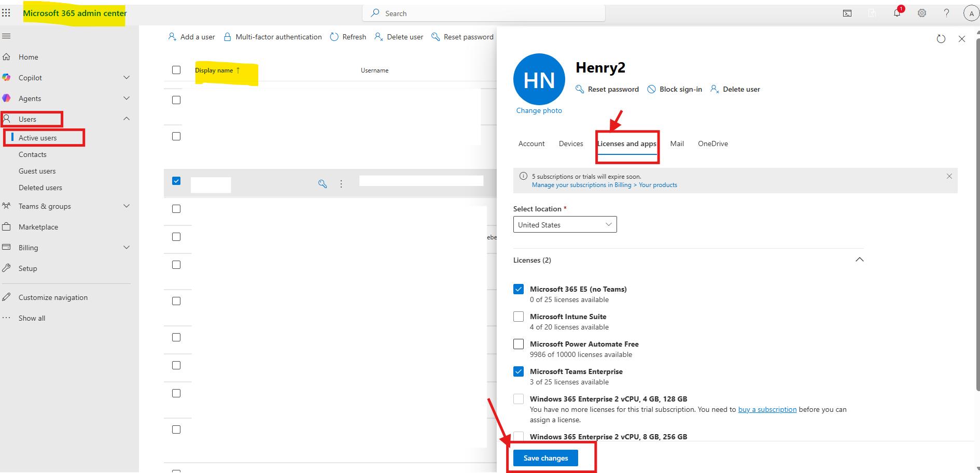Open the buy a subscription link
The width and height of the screenshot is (980, 473).
point(767,409)
